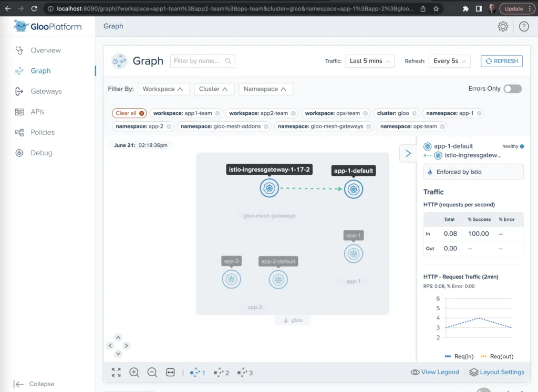Reload the browser page

(34, 8)
